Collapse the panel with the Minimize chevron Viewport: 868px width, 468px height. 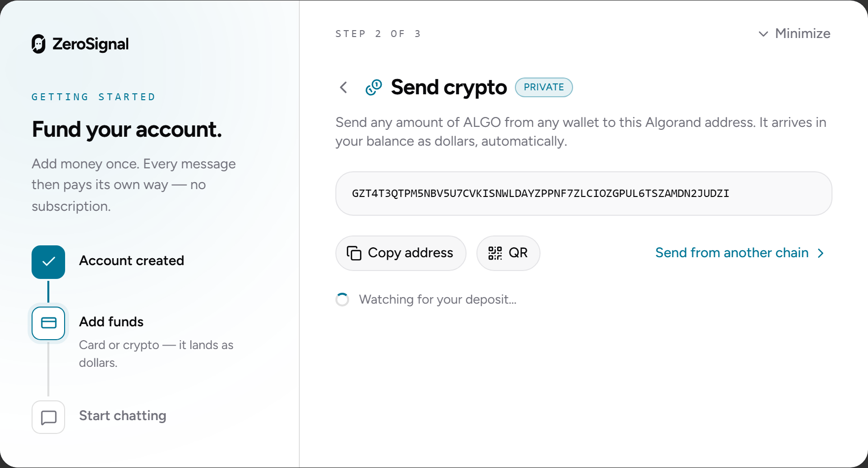coord(763,34)
